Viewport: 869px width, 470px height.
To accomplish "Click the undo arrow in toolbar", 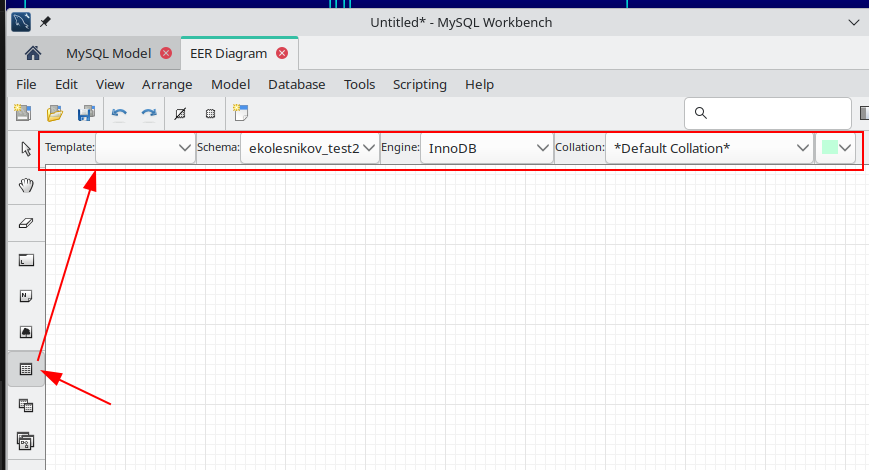I will pos(119,113).
